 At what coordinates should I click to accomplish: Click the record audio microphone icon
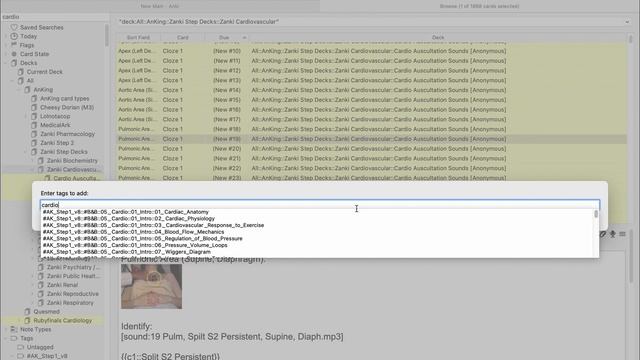click(613, 234)
